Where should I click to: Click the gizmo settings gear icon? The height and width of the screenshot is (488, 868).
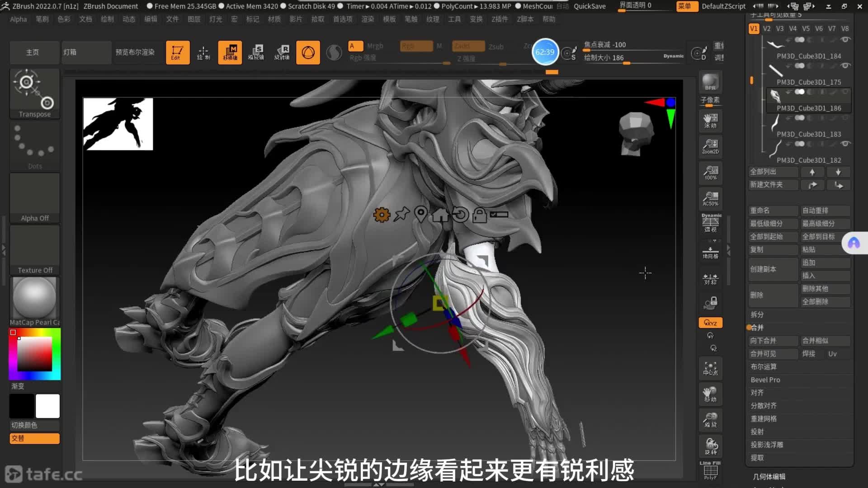coord(382,215)
